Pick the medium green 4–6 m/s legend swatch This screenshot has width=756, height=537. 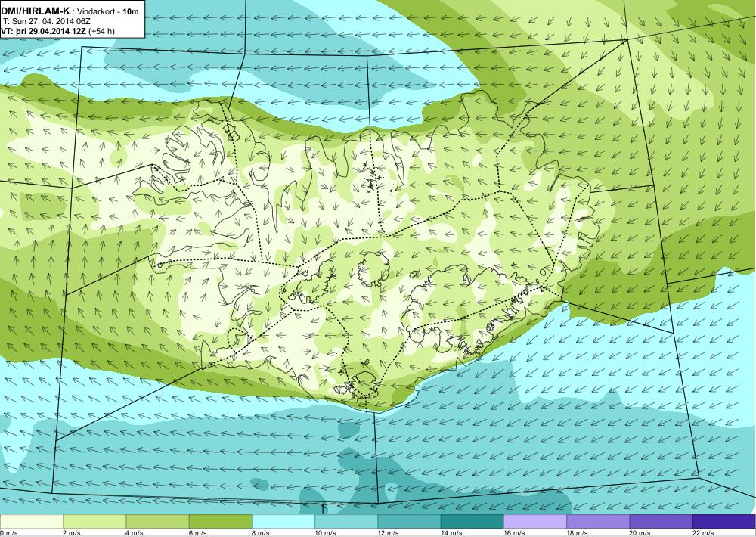[x=158, y=522]
